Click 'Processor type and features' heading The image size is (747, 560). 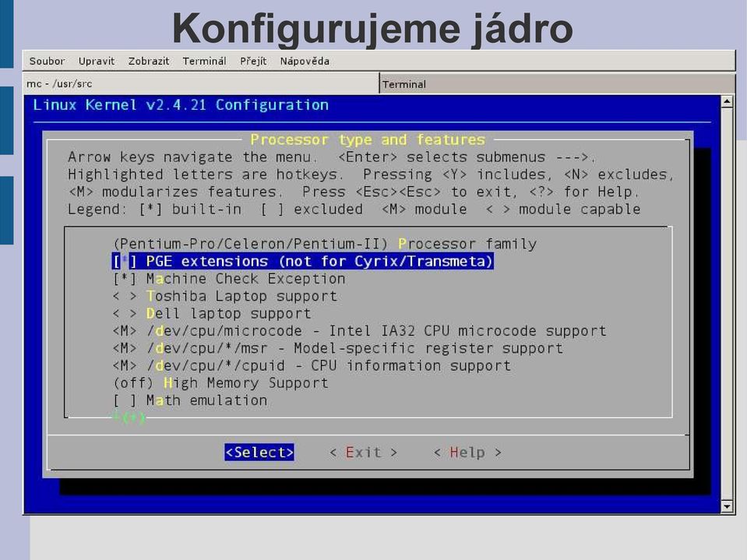pyautogui.click(x=368, y=139)
